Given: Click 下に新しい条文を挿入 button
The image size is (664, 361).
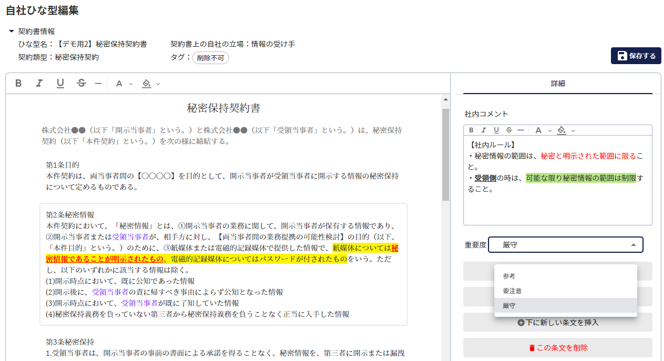Looking at the screenshot, I should click(x=558, y=322).
